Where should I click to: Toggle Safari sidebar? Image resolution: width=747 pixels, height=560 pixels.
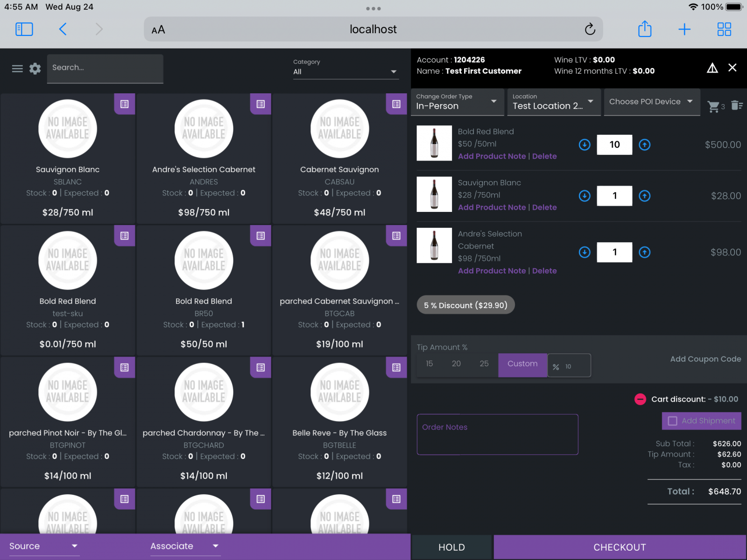(x=24, y=29)
